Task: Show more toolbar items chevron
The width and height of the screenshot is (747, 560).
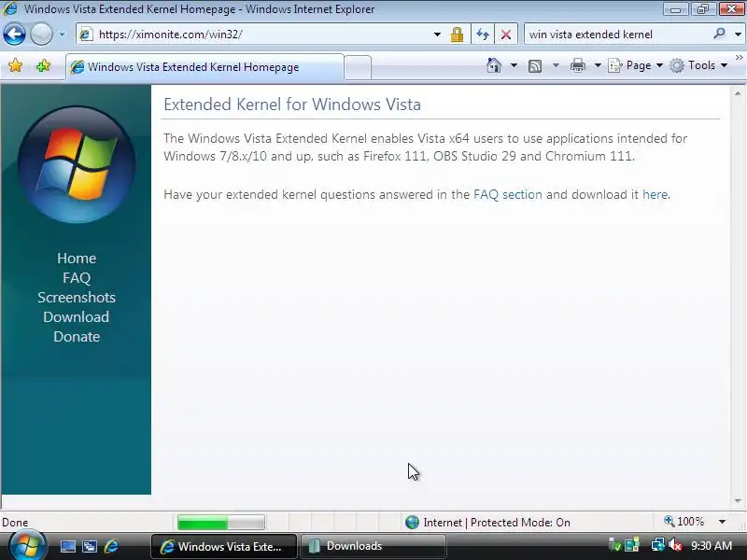Action: coord(739,57)
